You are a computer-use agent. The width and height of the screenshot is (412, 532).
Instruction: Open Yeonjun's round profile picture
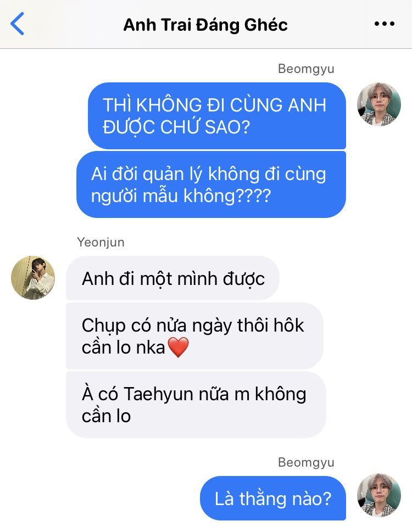pyautogui.click(x=33, y=278)
